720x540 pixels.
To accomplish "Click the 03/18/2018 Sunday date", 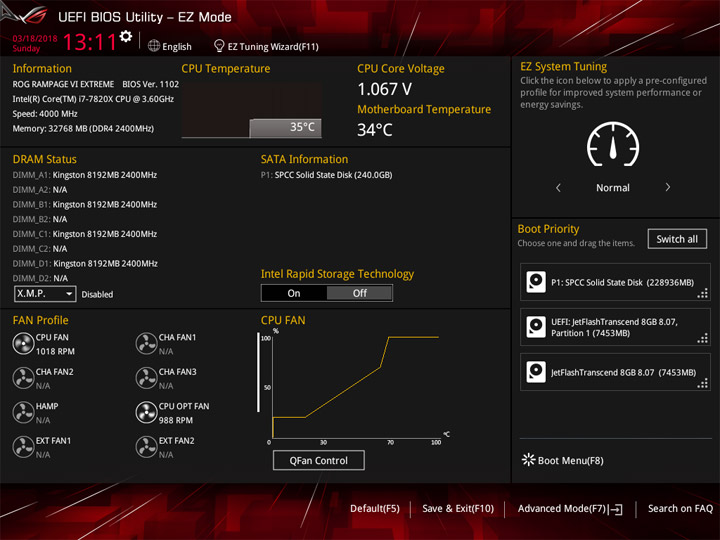I will pos(35,43).
